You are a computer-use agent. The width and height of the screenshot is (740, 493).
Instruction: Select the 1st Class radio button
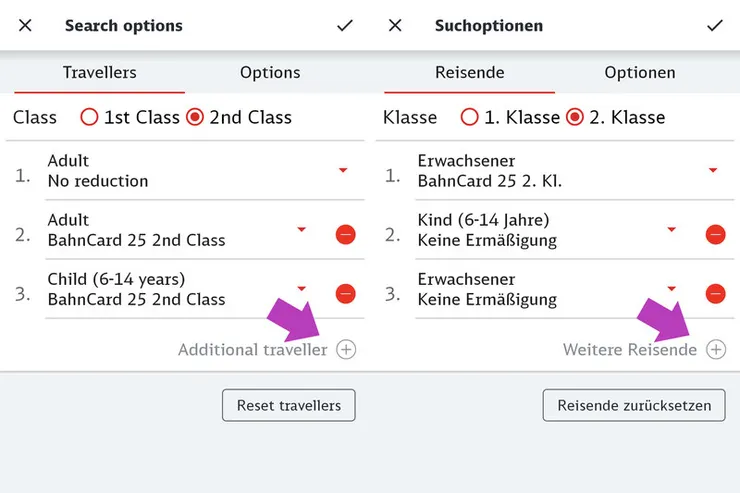[x=89, y=117]
